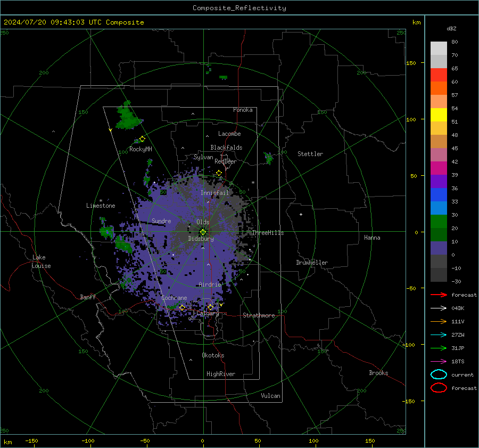The height and width of the screenshot is (448, 479).
Task: Click the Strathmore town label
Action: point(259,315)
